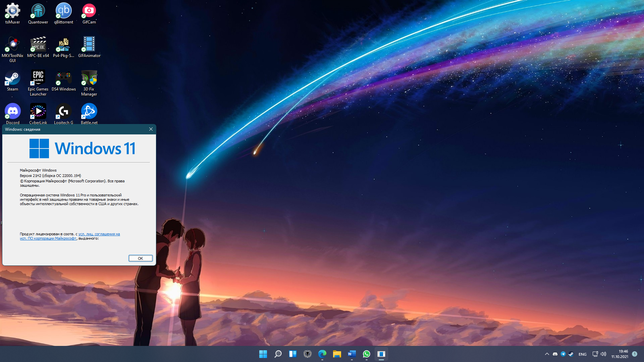Select the Battle.net desktop shortcut
Image resolution: width=644 pixels, height=362 pixels.
[x=89, y=114]
